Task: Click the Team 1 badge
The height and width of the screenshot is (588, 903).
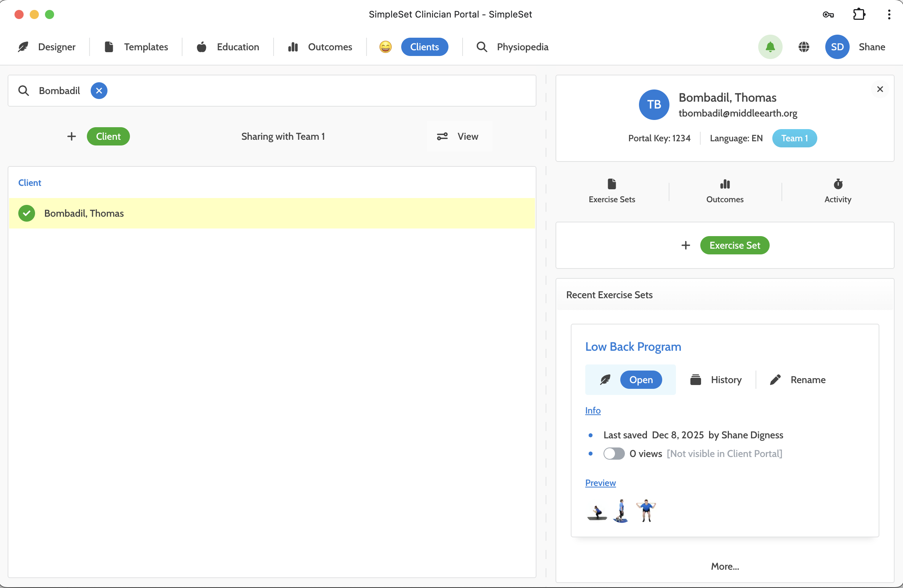Action: coord(794,138)
